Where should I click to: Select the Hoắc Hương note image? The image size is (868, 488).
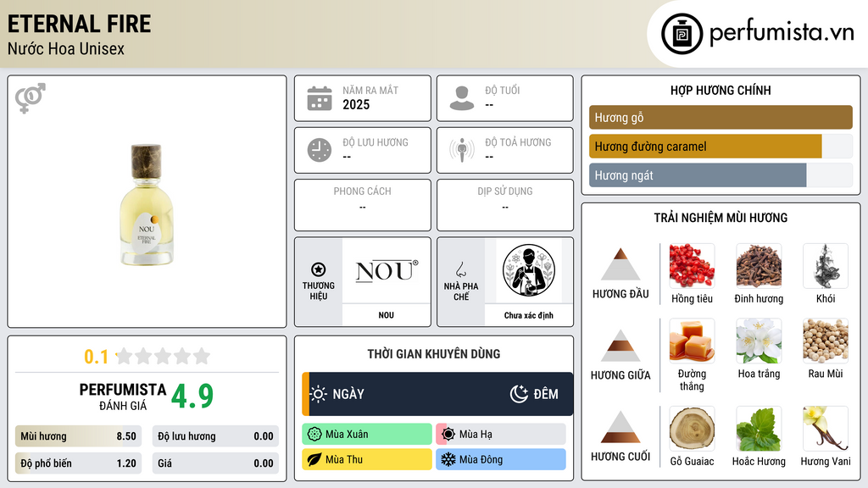pyautogui.click(x=759, y=429)
